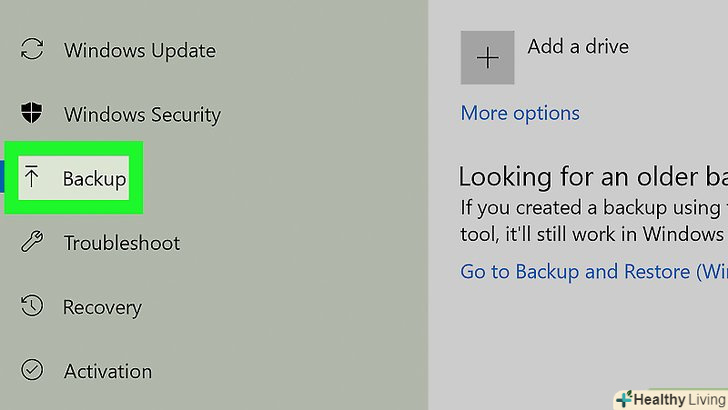Go to the Windows Security section

point(142,114)
